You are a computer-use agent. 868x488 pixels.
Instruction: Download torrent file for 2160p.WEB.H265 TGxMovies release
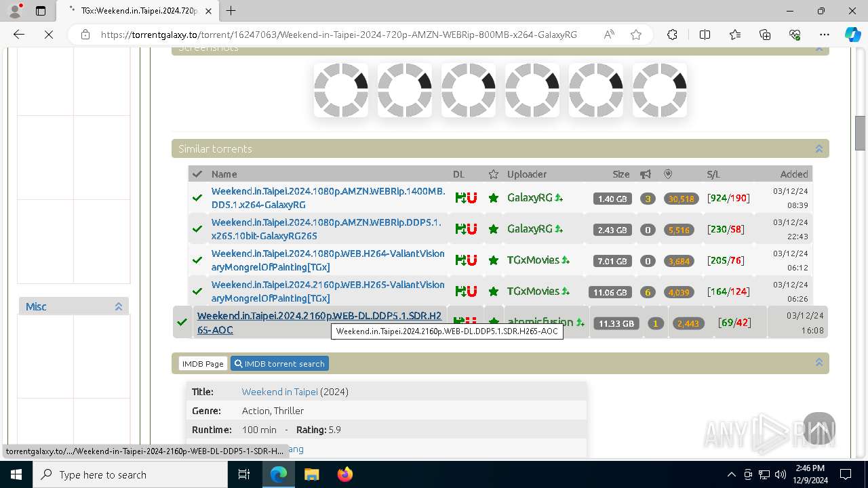(460, 291)
